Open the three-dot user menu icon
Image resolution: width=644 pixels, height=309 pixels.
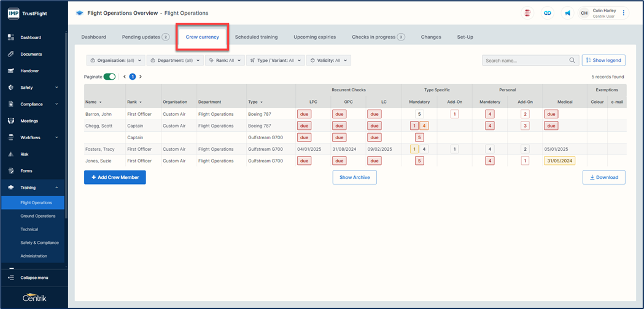624,13
